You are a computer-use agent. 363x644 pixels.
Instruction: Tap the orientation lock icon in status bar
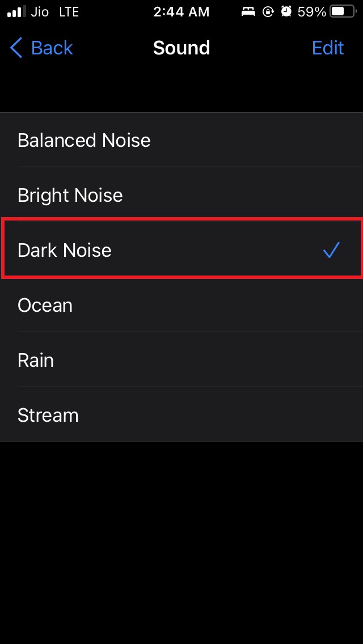(268, 11)
